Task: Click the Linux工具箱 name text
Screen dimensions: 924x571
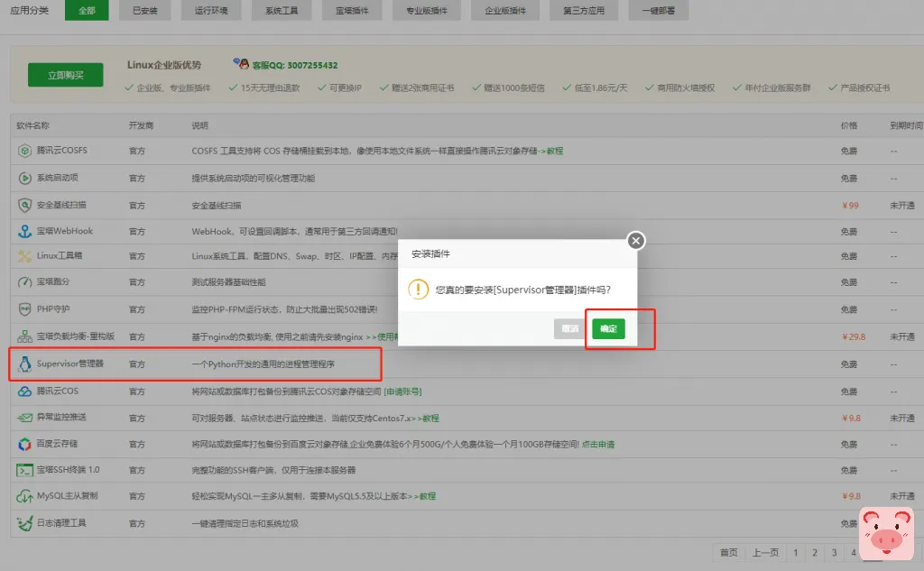Action: point(60,255)
